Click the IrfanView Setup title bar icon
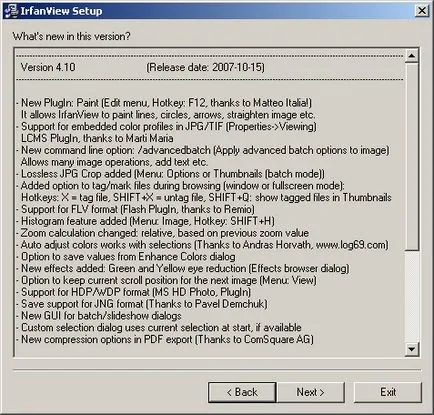The width and height of the screenshot is (434, 415). pos(11,11)
